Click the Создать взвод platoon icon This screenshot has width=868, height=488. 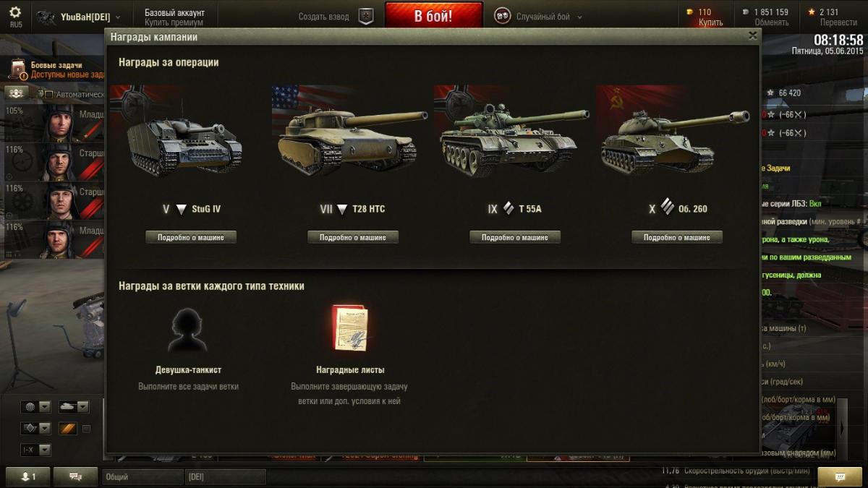[366, 16]
